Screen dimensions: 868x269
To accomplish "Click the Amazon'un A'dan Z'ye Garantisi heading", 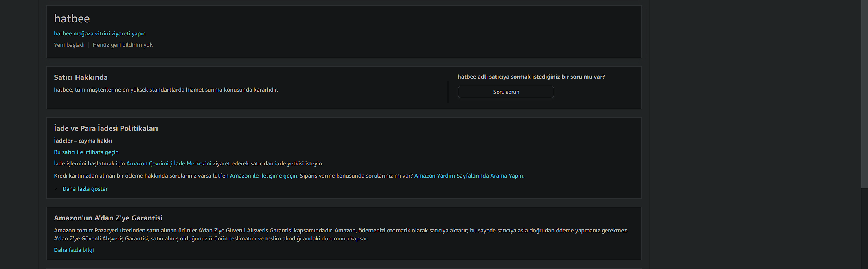I will tap(108, 218).
